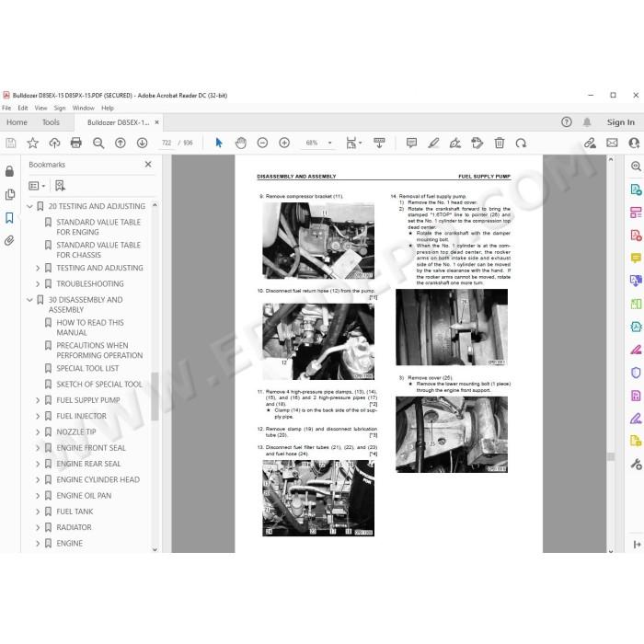The image size is (644, 644).
Task: Switch to the Tools tab
Action: coord(51,122)
